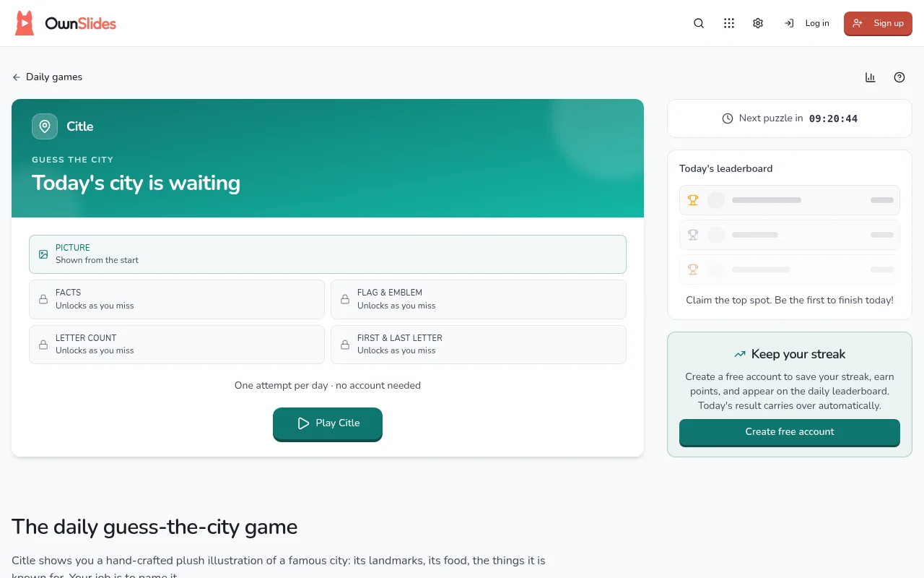The image size is (924, 578).
Task: Go back to Daily games
Action: [x=48, y=77]
